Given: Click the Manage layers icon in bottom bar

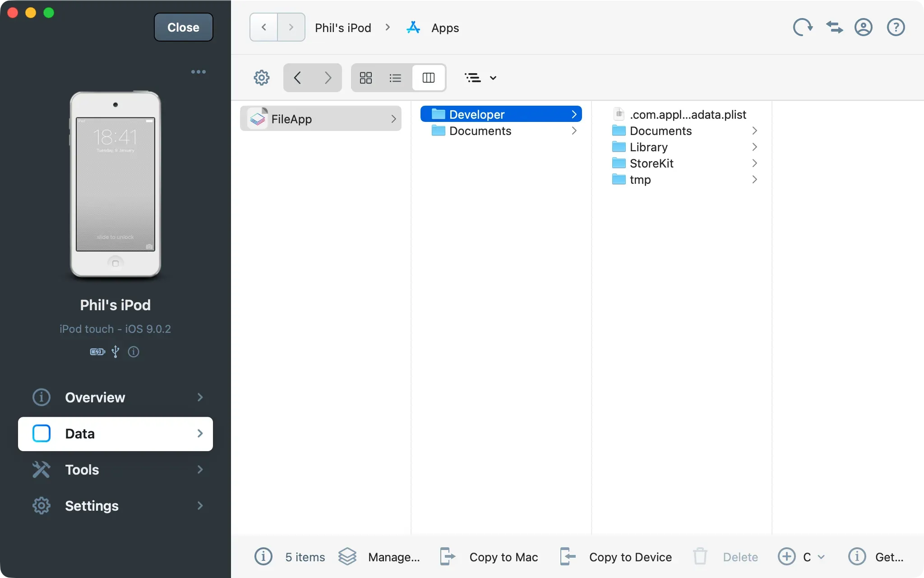Looking at the screenshot, I should click(x=347, y=556).
